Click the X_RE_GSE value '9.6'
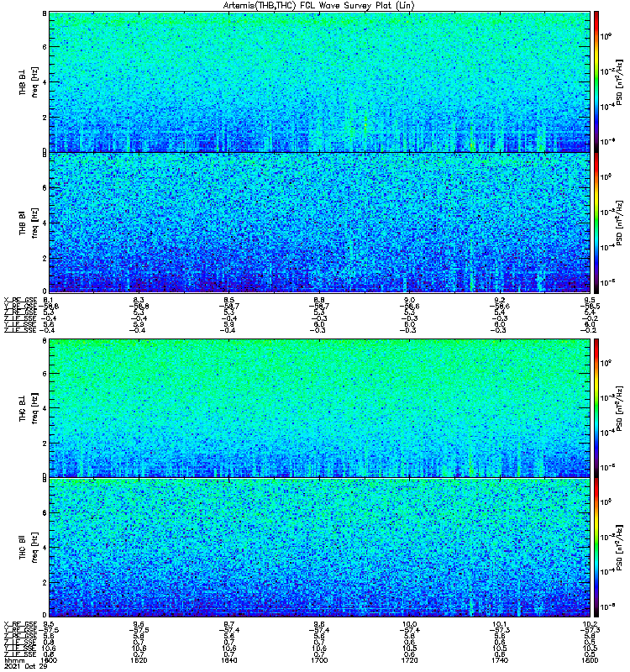630x672 pixels. (139, 624)
